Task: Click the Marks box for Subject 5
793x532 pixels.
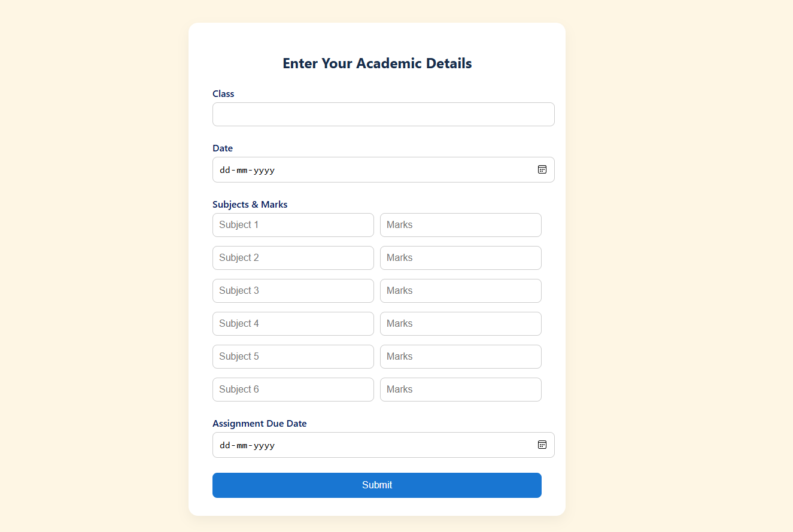Action: 460,356
